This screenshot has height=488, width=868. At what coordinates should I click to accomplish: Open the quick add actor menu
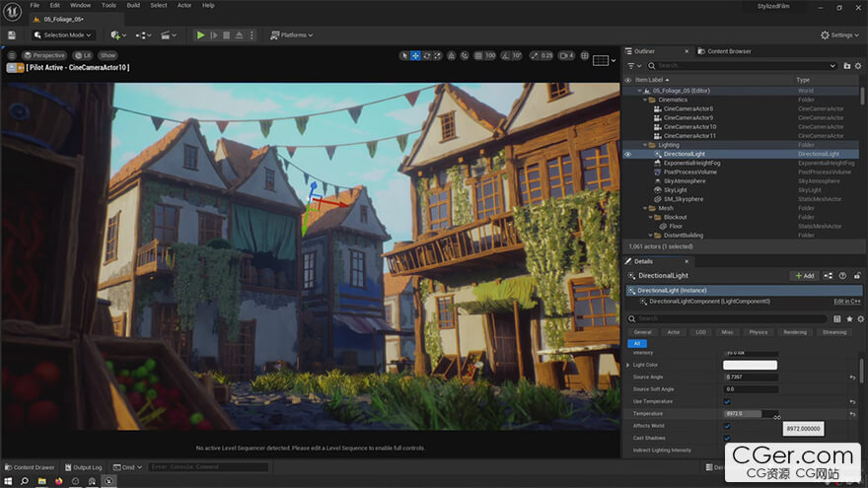[x=118, y=35]
